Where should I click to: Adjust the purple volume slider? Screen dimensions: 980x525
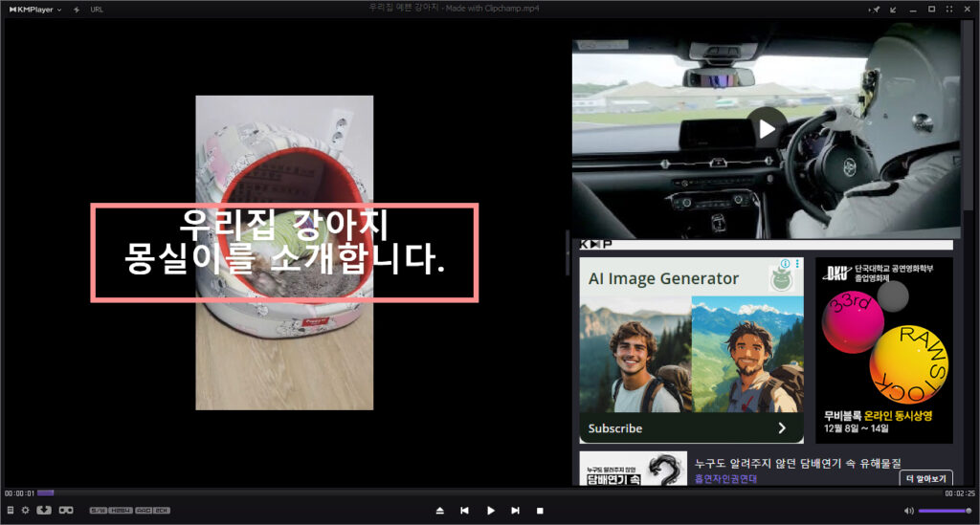945,511
